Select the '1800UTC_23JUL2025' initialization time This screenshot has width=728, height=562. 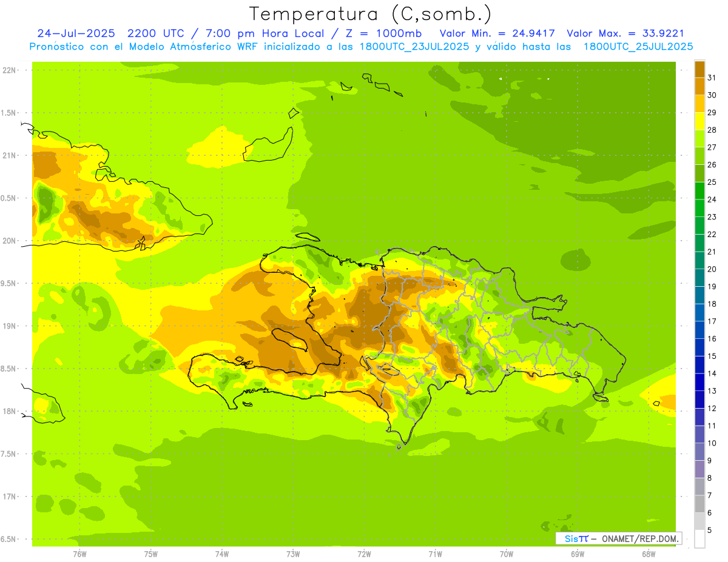pyautogui.click(x=414, y=47)
